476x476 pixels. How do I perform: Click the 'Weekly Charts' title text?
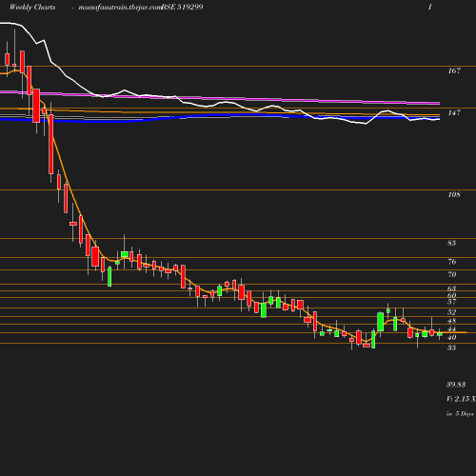pyautogui.click(x=32, y=7)
